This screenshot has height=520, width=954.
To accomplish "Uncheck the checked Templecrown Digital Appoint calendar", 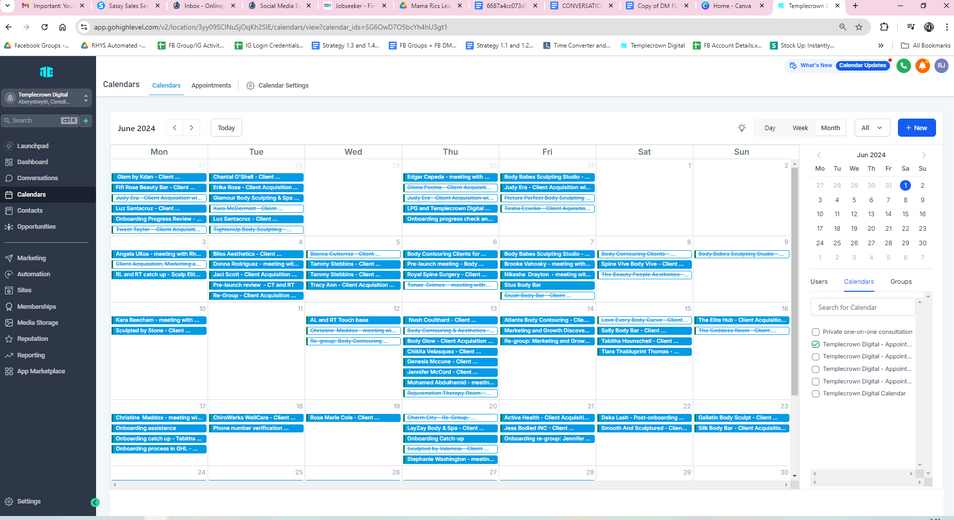I will pos(815,344).
